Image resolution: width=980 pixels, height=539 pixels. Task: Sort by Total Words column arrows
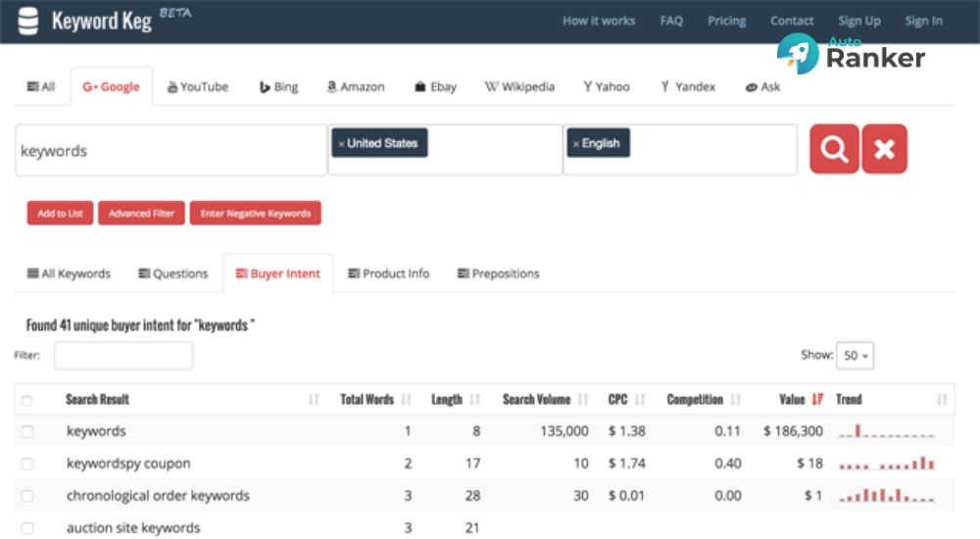coord(407,400)
